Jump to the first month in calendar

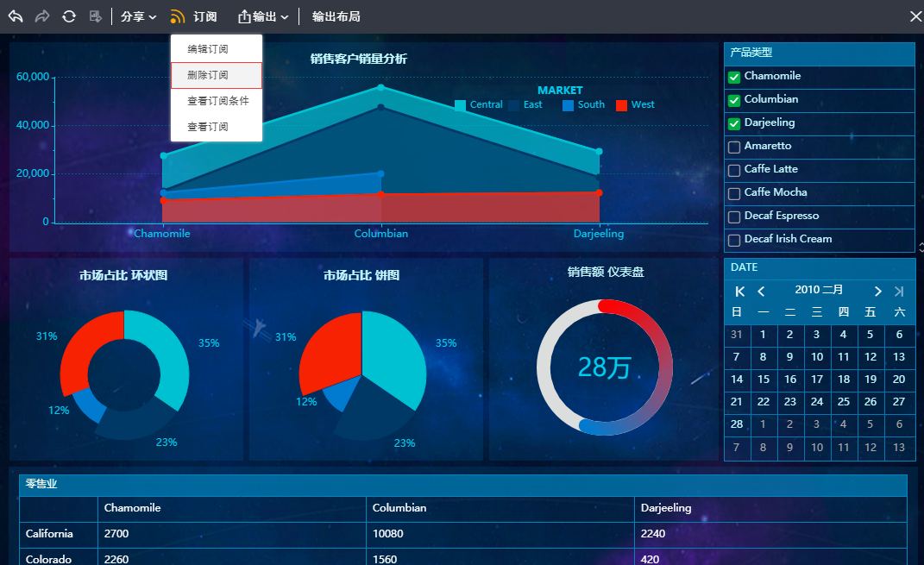click(739, 292)
